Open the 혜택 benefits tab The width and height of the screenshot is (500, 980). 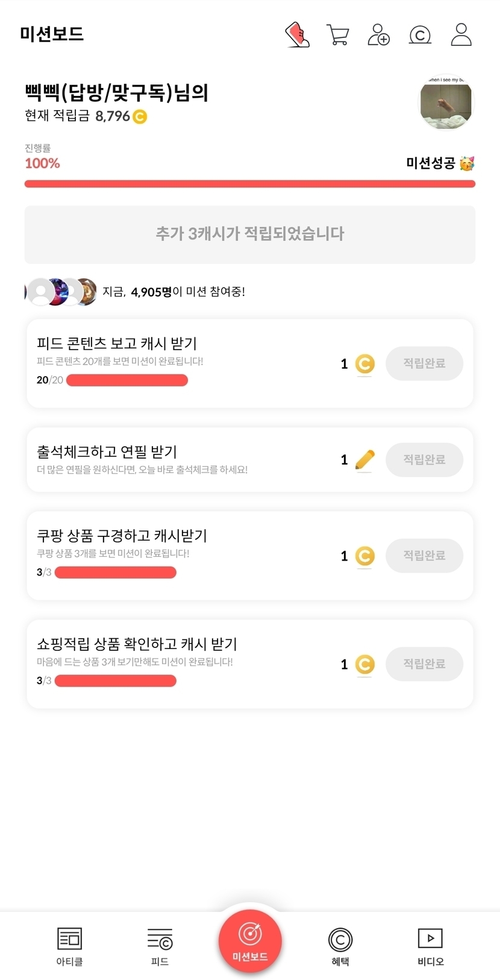(340, 946)
